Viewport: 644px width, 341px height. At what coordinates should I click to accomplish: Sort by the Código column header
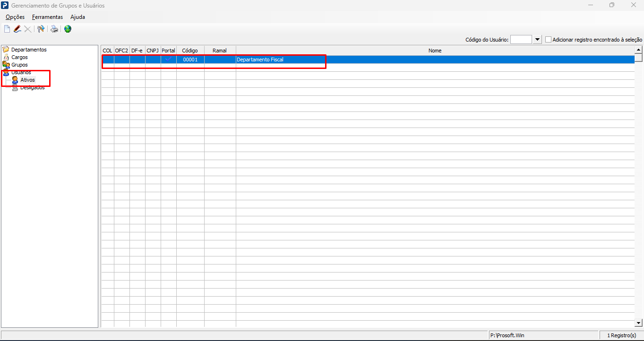pos(190,51)
